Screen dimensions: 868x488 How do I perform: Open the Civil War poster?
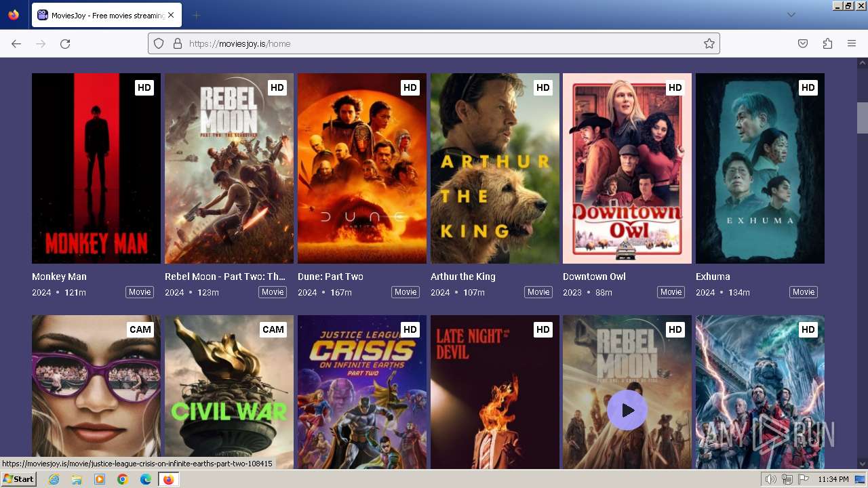tap(229, 392)
